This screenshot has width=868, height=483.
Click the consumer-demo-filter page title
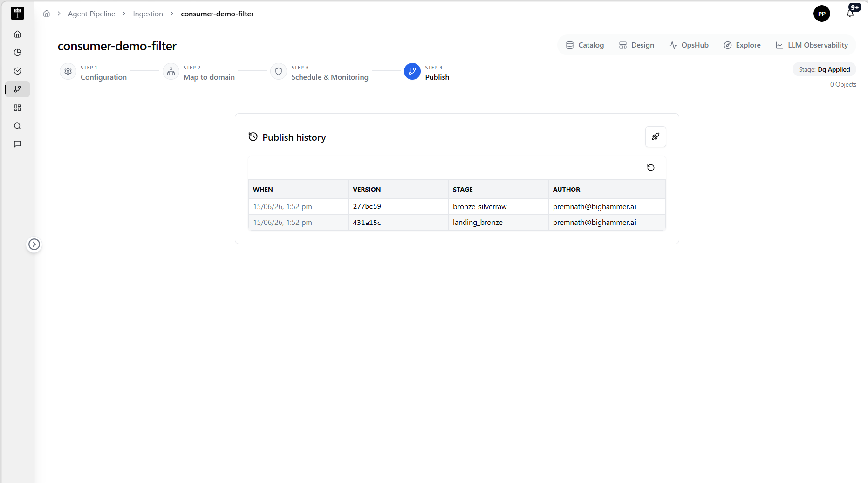pos(117,46)
